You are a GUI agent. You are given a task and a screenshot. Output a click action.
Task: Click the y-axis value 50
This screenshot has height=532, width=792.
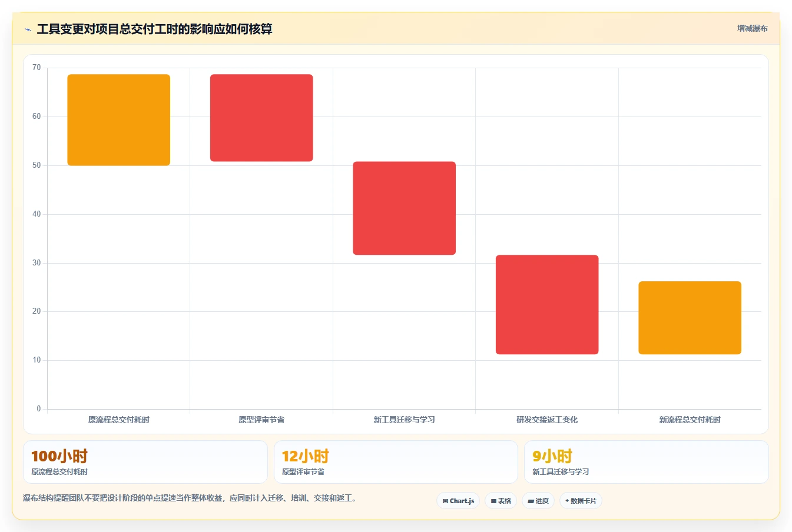[37, 165]
